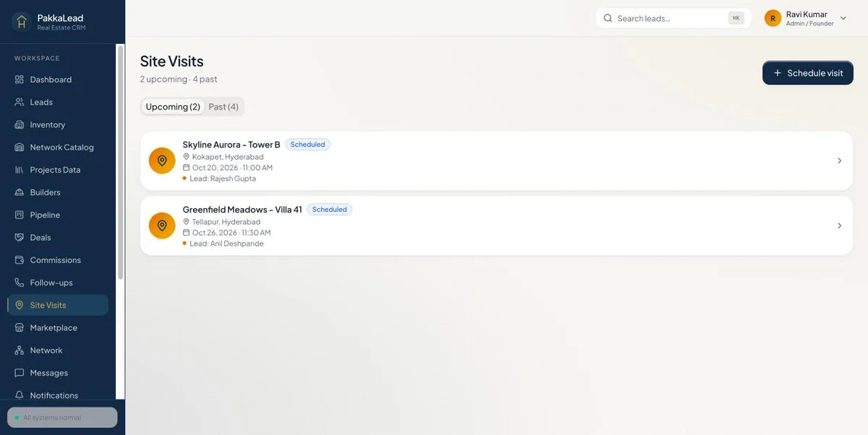Click the Kokapet, Hyderabad location text
The image size is (868, 435).
tap(228, 157)
